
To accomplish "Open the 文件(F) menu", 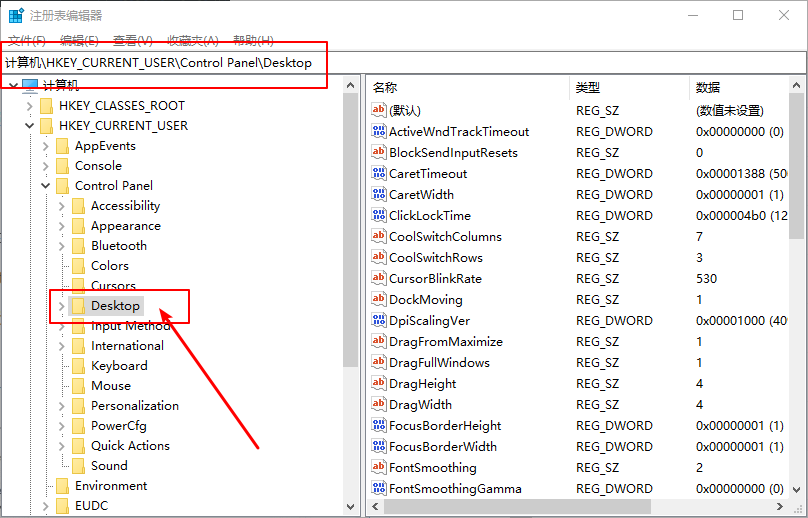I will (27, 40).
